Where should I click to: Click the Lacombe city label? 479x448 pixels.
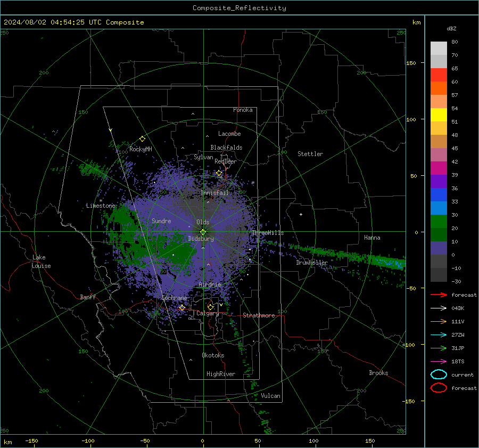pos(229,134)
